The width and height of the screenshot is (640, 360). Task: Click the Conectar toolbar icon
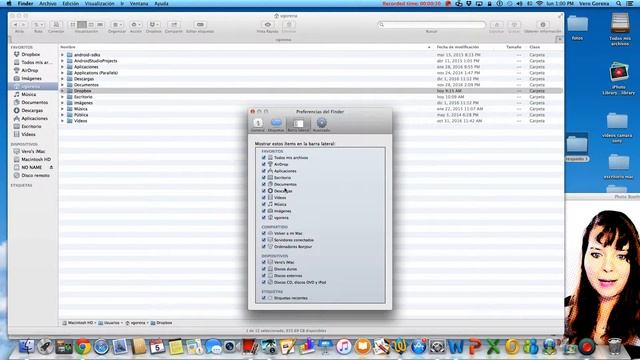(56, 25)
